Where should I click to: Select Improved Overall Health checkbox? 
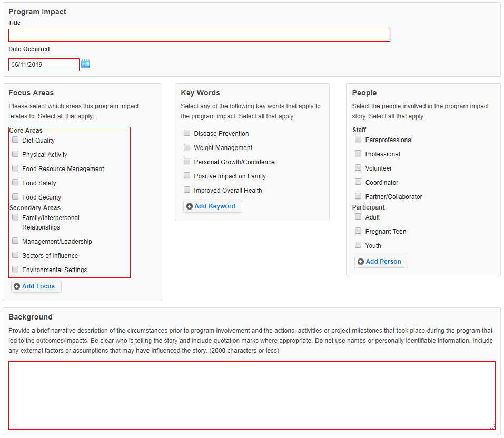coord(187,190)
